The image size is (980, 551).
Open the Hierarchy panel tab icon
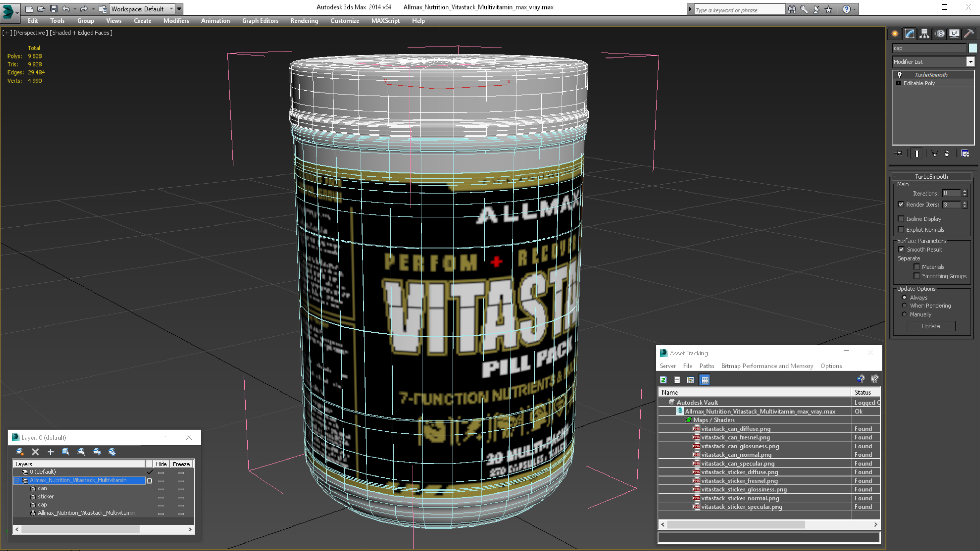pyautogui.click(x=925, y=34)
